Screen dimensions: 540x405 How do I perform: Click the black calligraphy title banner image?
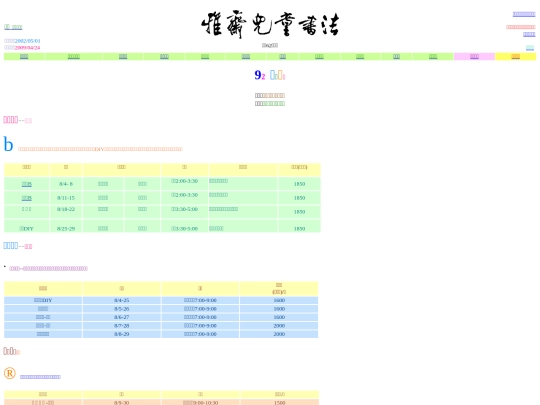(270, 24)
